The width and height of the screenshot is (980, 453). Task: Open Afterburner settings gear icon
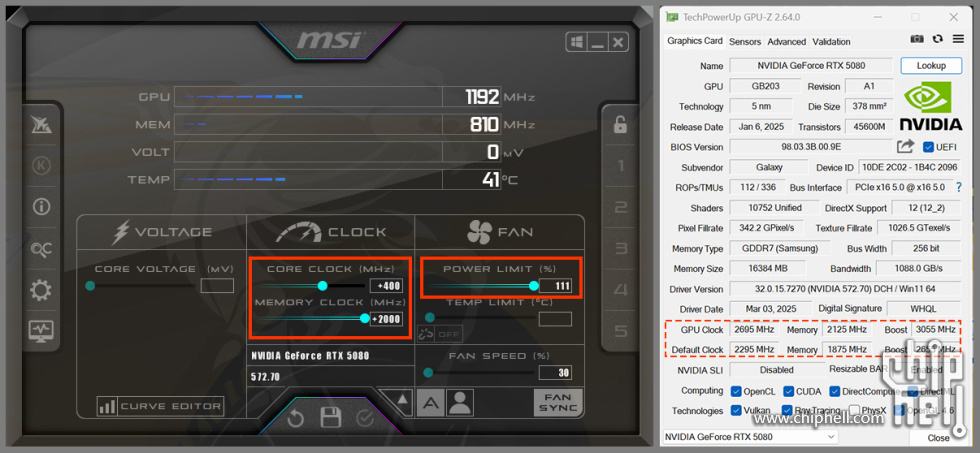click(41, 290)
